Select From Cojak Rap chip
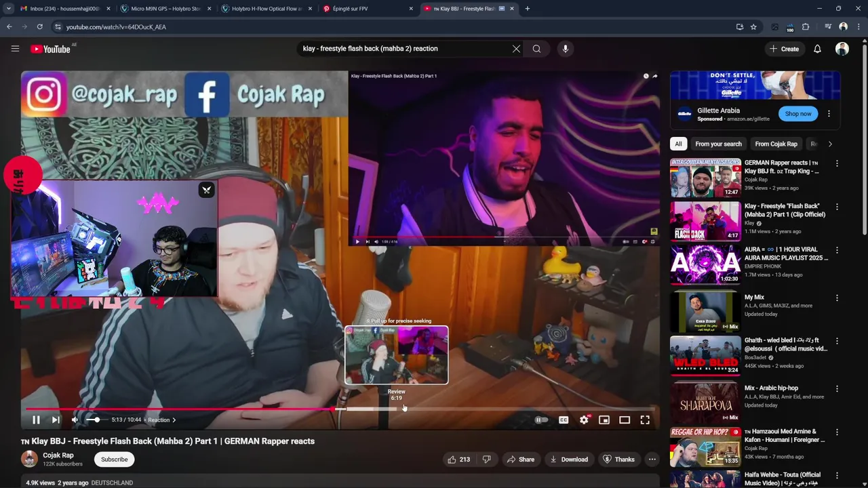The image size is (868, 488). coord(776,144)
